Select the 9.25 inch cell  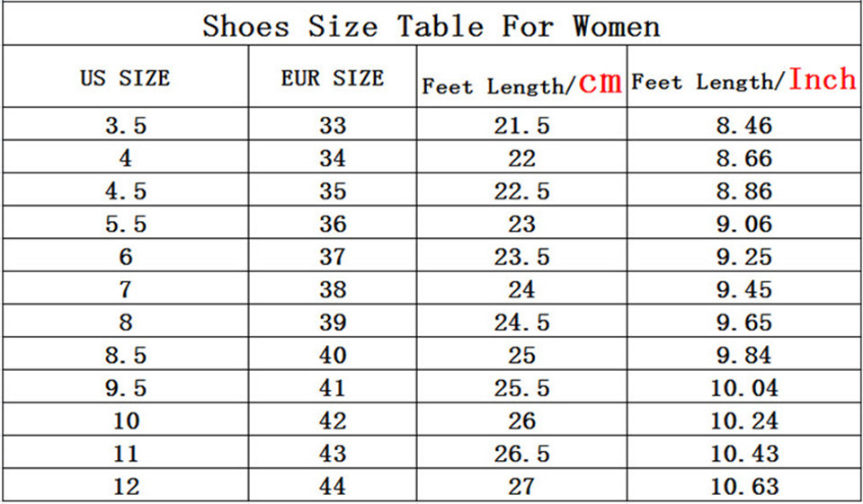[743, 257]
